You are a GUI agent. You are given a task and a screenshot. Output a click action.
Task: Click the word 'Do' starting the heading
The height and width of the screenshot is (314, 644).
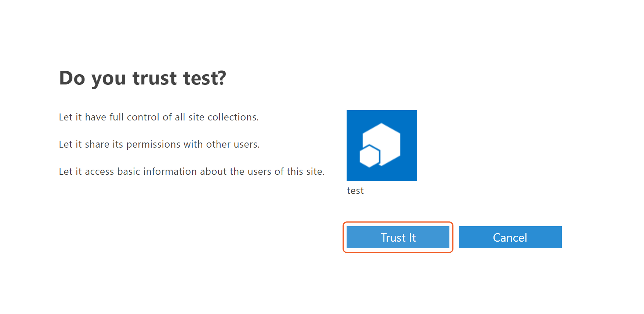pyautogui.click(x=72, y=78)
